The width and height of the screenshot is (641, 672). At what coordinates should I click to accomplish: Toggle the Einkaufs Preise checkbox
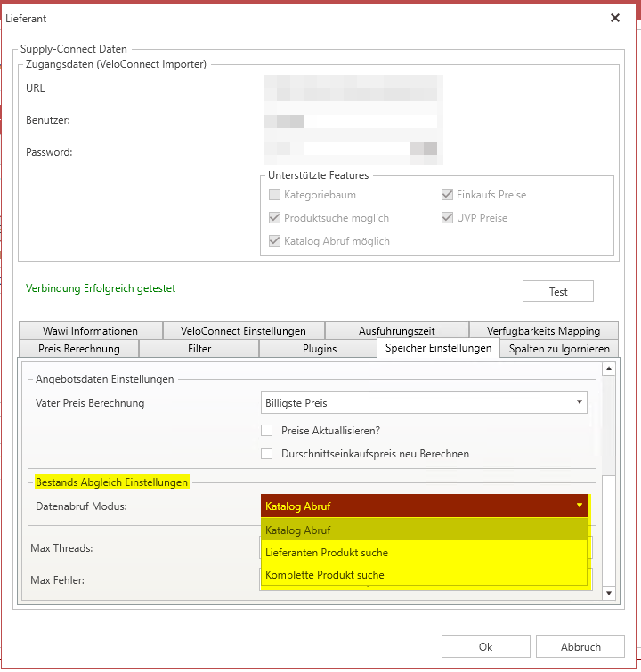click(x=447, y=195)
